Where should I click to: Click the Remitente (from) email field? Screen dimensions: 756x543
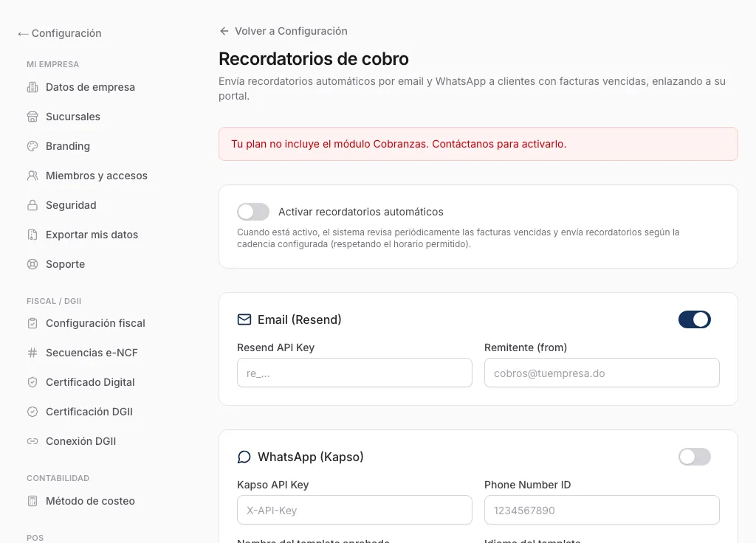[x=602, y=373]
